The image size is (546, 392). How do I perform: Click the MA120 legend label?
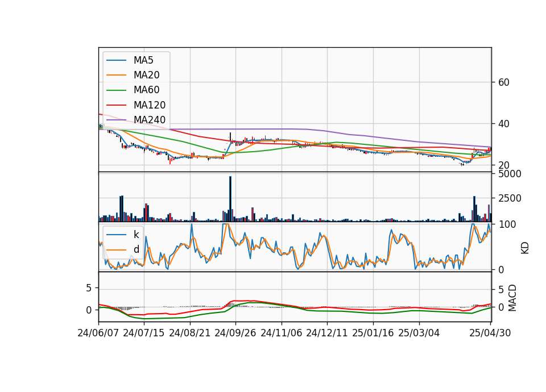coord(150,105)
